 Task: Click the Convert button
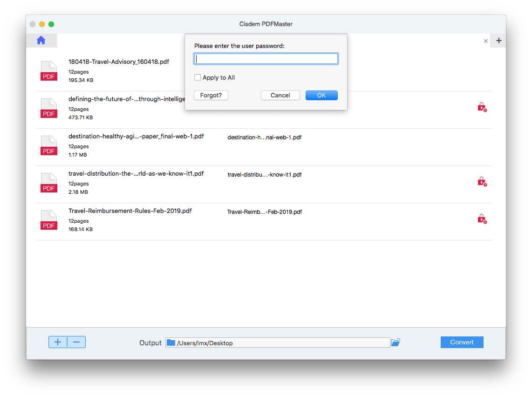462,342
